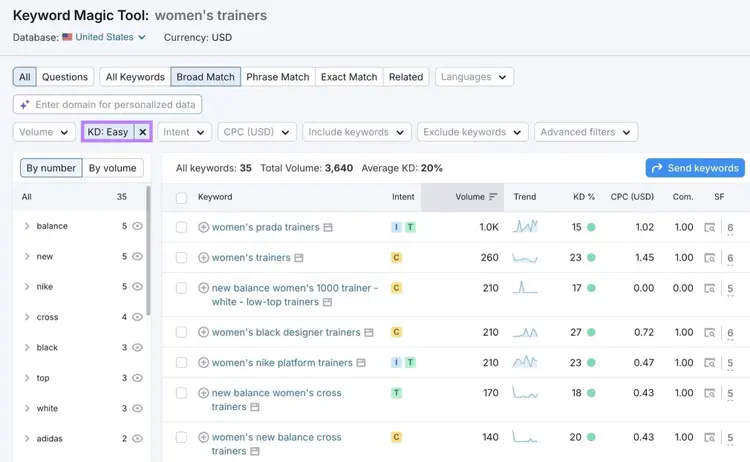This screenshot has width=750, height=462.
Task: Open SERP icon beside women's prada trainers
Action: [x=328, y=228]
